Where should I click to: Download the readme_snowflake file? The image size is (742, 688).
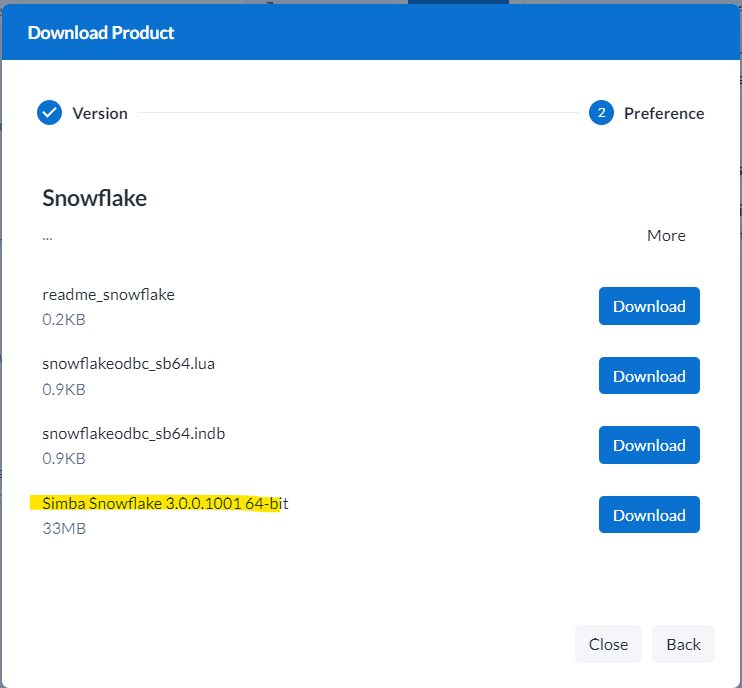pos(649,306)
